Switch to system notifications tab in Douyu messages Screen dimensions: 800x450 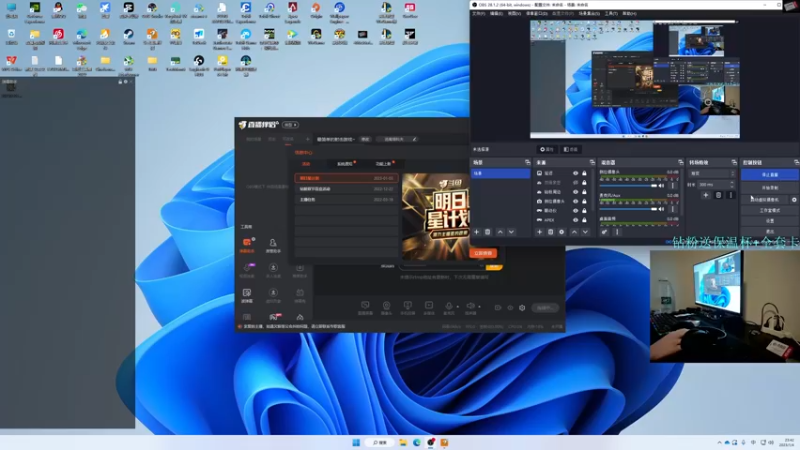click(345, 164)
